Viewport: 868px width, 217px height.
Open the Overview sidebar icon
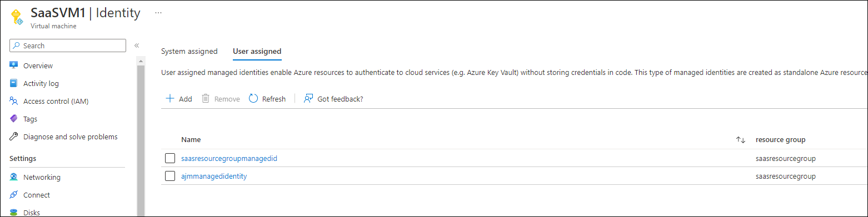[14, 65]
